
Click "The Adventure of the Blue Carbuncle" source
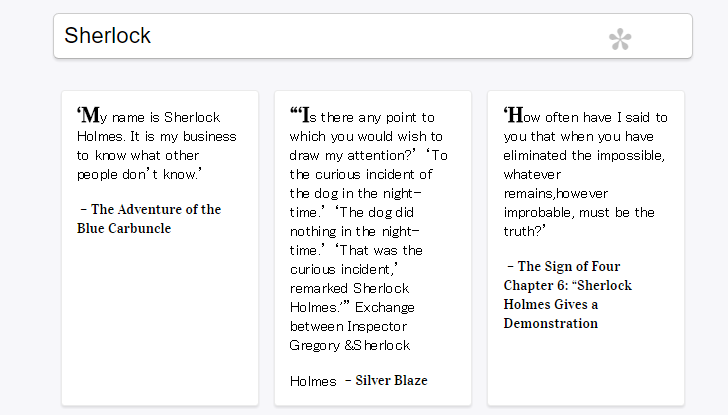[149, 219]
